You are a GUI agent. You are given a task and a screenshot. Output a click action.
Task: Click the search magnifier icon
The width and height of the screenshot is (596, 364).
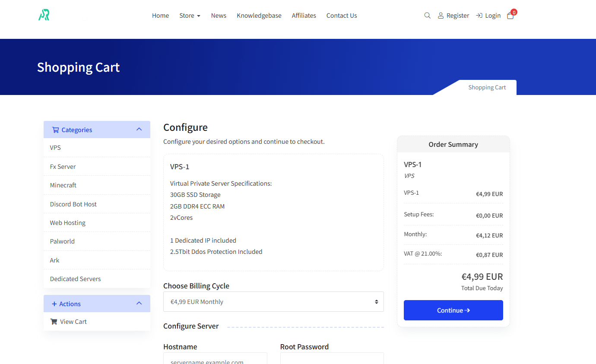pos(427,16)
